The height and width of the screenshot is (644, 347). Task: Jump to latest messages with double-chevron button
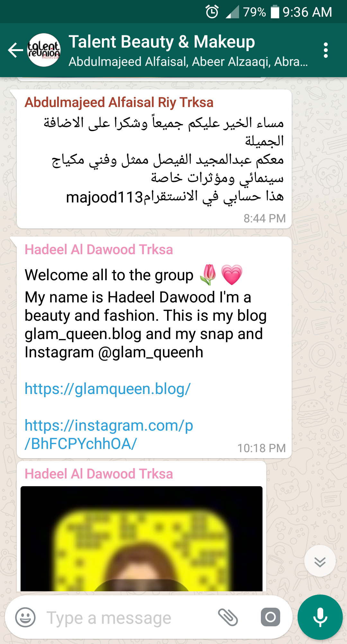click(x=320, y=561)
